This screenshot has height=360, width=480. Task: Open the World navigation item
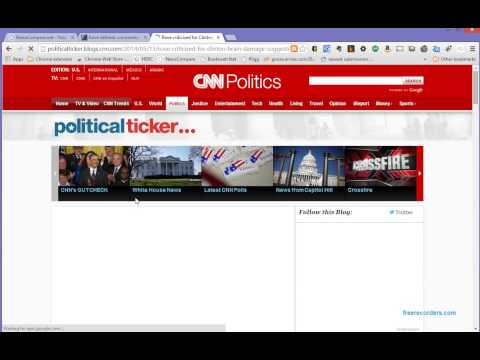tap(155, 103)
